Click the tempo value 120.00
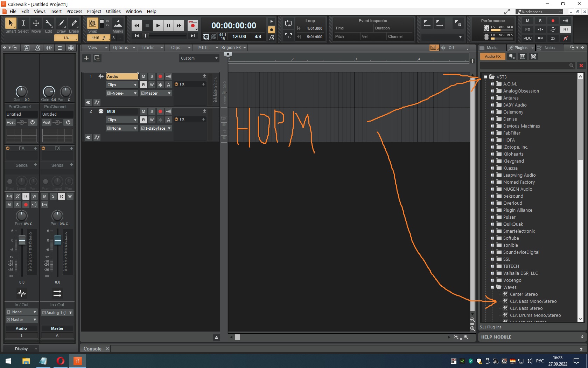The height and width of the screenshot is (368, 588). point(239,36)
